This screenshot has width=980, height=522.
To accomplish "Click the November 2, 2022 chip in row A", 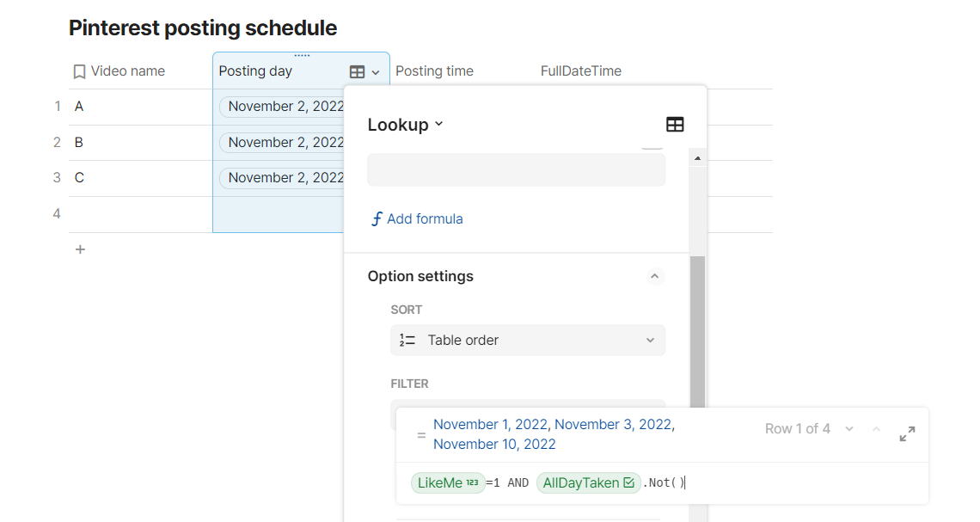I will [x=285, y=107].
